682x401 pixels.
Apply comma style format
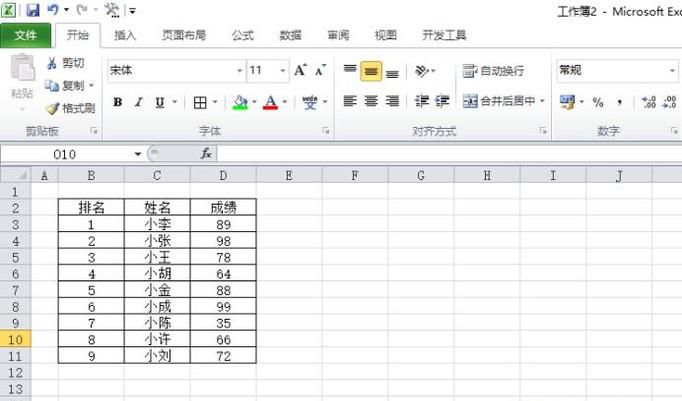(619, 103)
